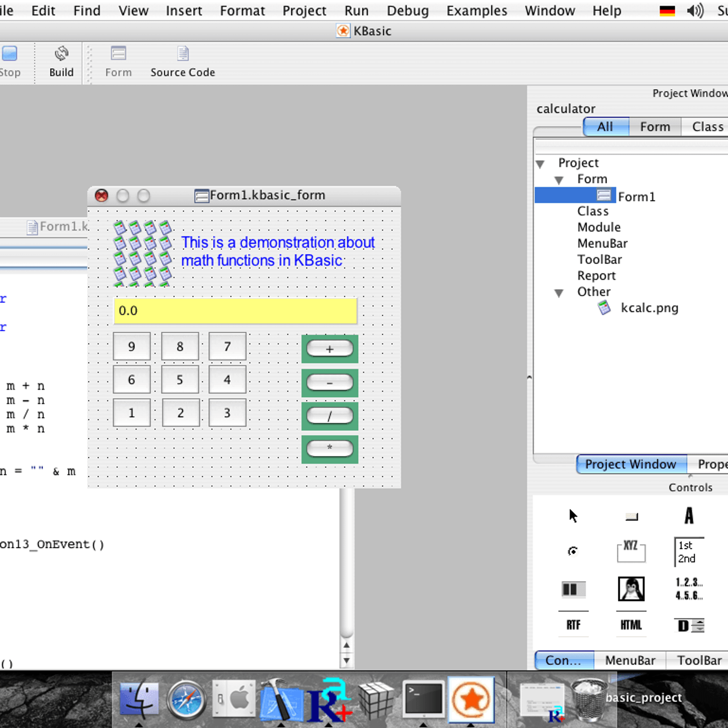Image resolution: width=728 pixels, height=728 pixels.
Task: Click the minus operator button
Action: pos(330,383)
